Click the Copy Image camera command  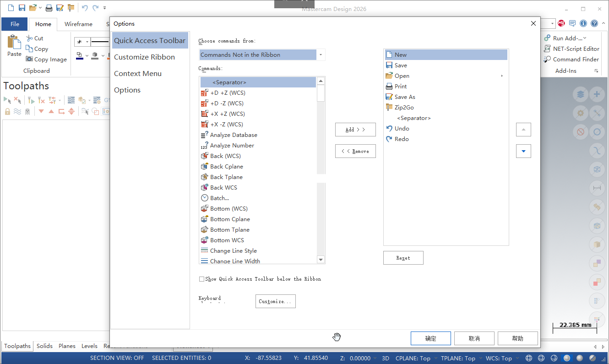pos(46,60)
